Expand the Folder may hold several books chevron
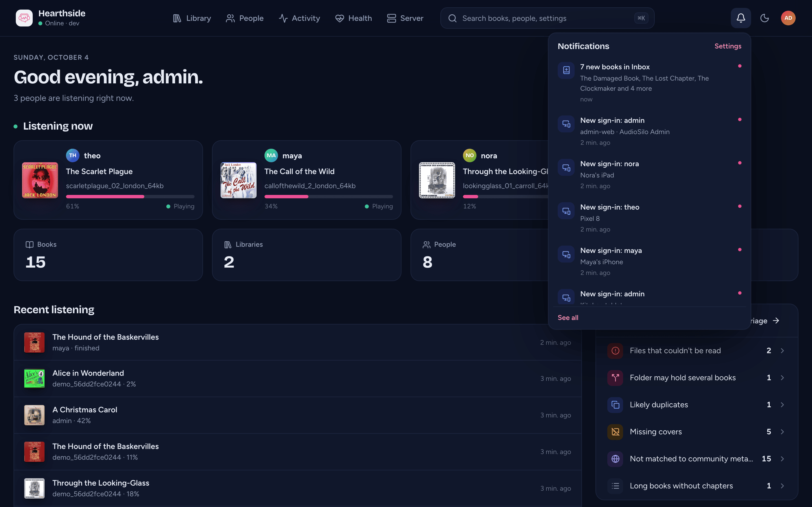 pyautogui.click(x=782, y=377)
